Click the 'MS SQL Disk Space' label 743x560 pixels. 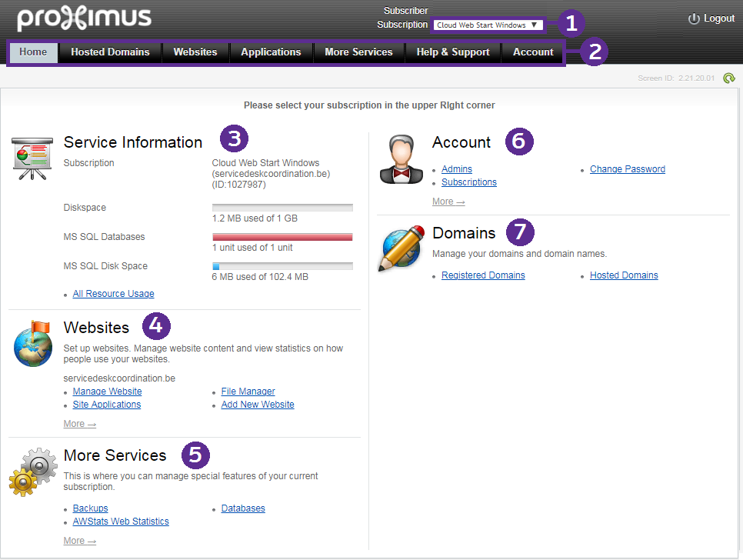tap(105, 266)
